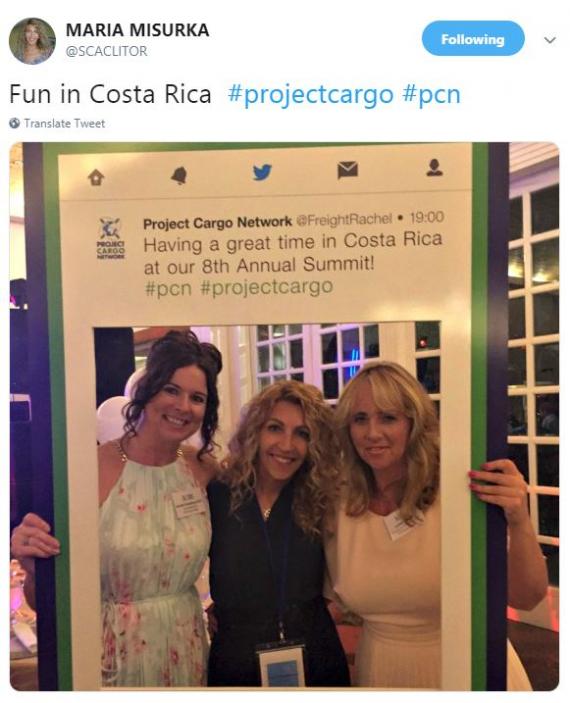Click the blue Twitter bird icon
The image size is (570, 703).
click(262, 172)
